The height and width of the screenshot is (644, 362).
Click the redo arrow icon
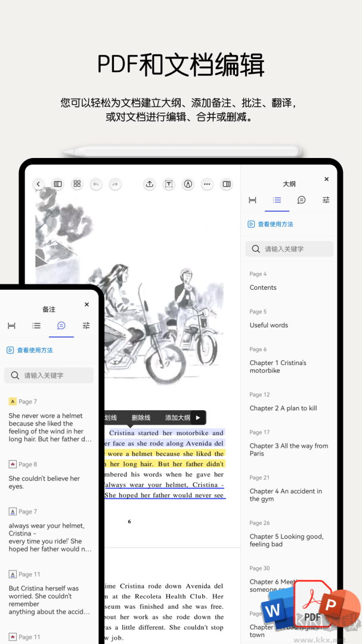click(x=115, y=184)
